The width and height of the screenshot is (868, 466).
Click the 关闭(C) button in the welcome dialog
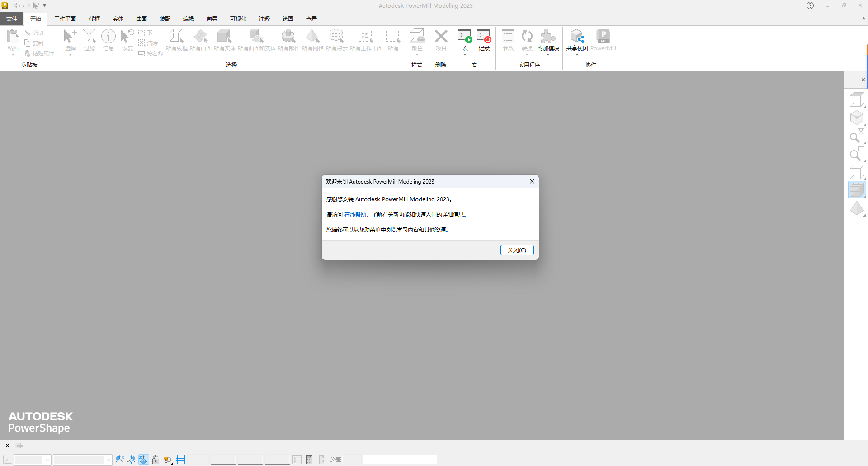tap(517, 250)
